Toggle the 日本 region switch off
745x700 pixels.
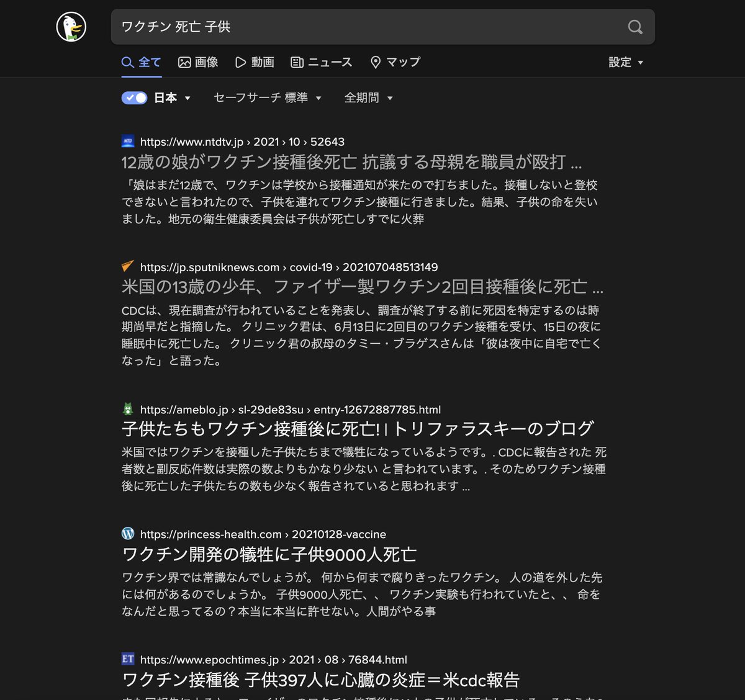pos(134,97)
